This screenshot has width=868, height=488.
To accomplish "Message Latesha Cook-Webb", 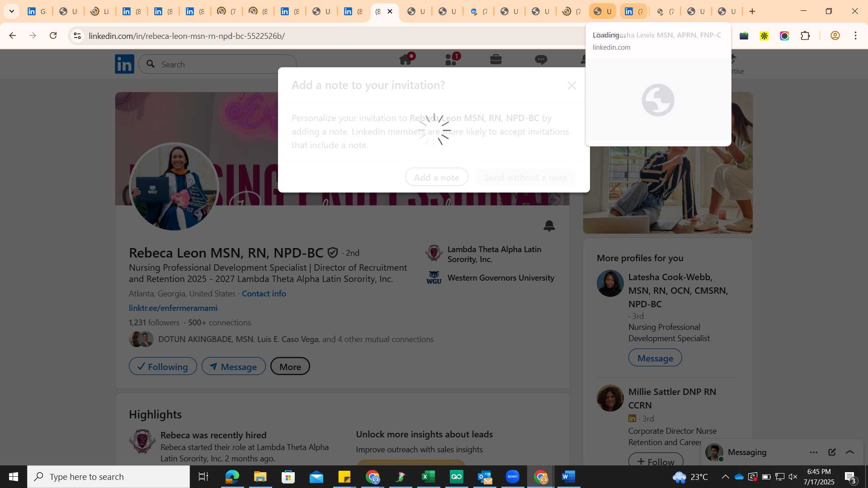I will tap(655, 358).
